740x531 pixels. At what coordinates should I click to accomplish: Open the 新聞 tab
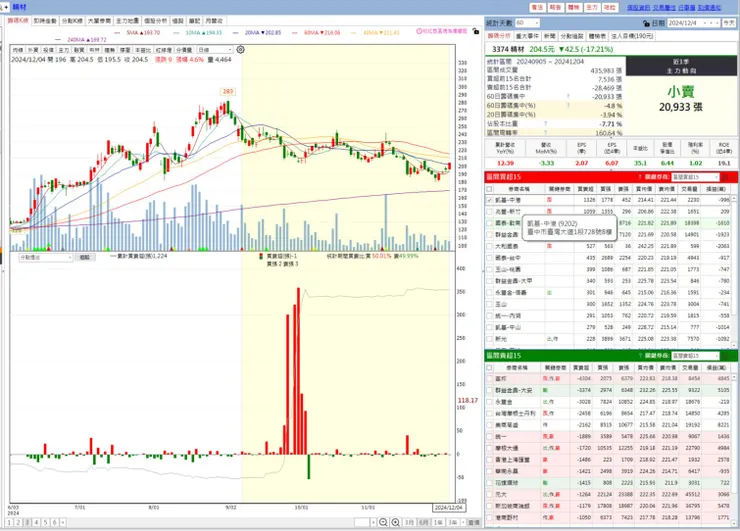pyautogui.click(x=549, y=36)
